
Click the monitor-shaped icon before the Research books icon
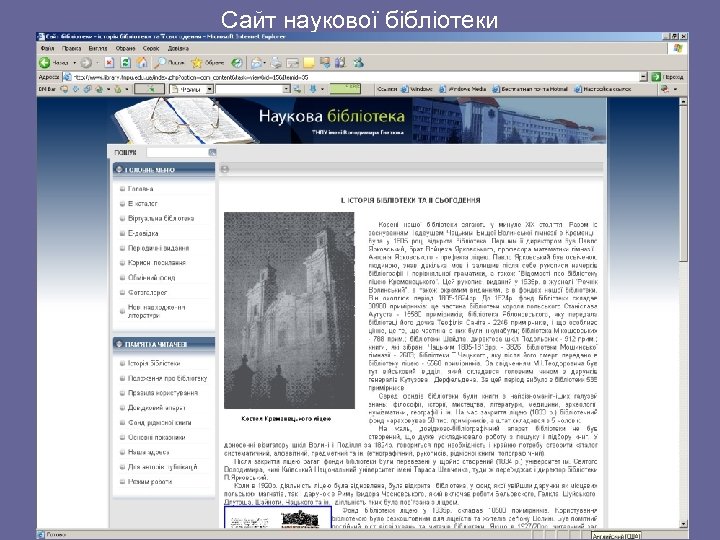pos(325,62)
